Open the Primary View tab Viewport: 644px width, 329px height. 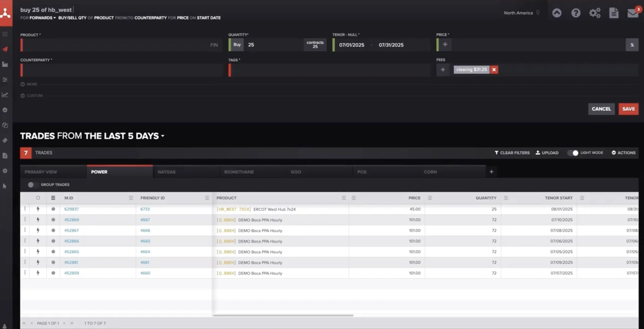(41, 172)
